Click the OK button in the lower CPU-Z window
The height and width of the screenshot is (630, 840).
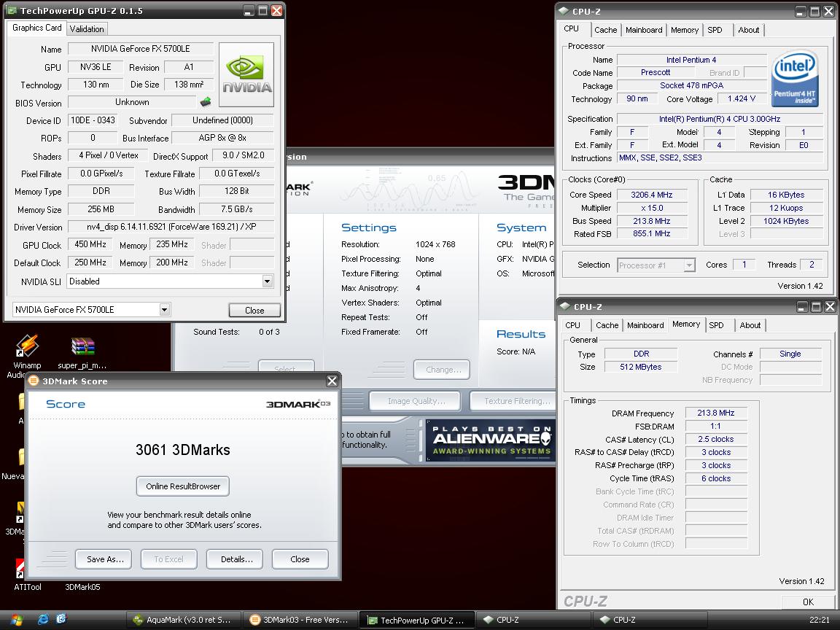[x=808, y=602]
